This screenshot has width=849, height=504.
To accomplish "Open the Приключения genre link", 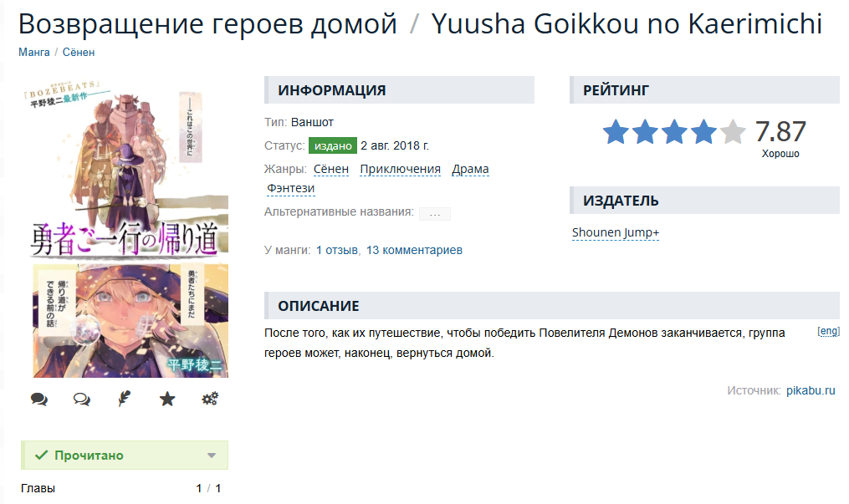I will [x=400, y=170].
